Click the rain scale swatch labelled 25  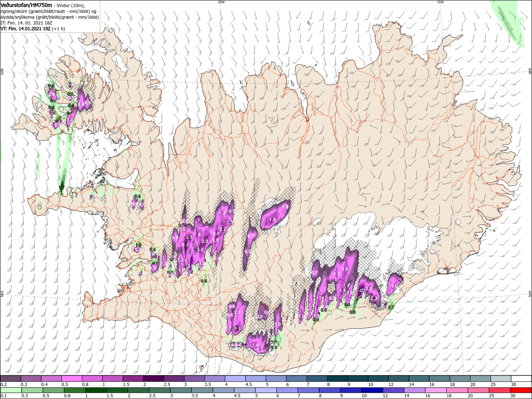[500, 390]
